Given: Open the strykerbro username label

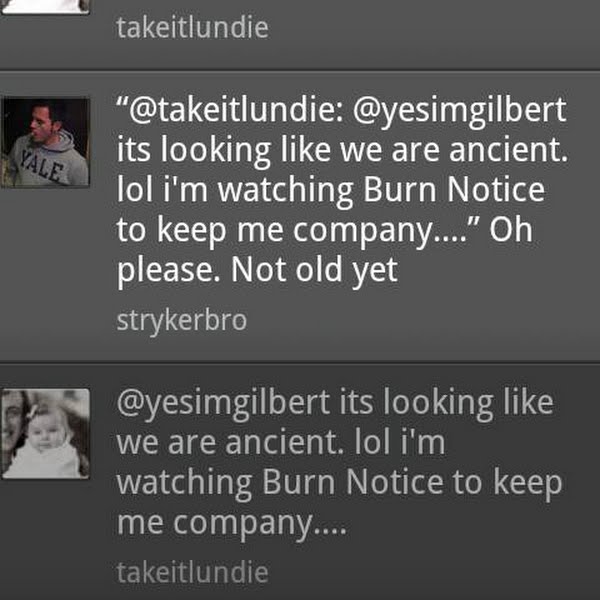Looking at the screenshot, I should tap(181, 321).
